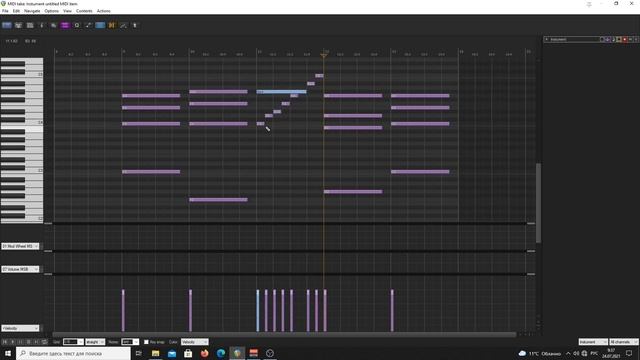Open the File menu
This screenshot has height=360, width=640.
(5, 11)
